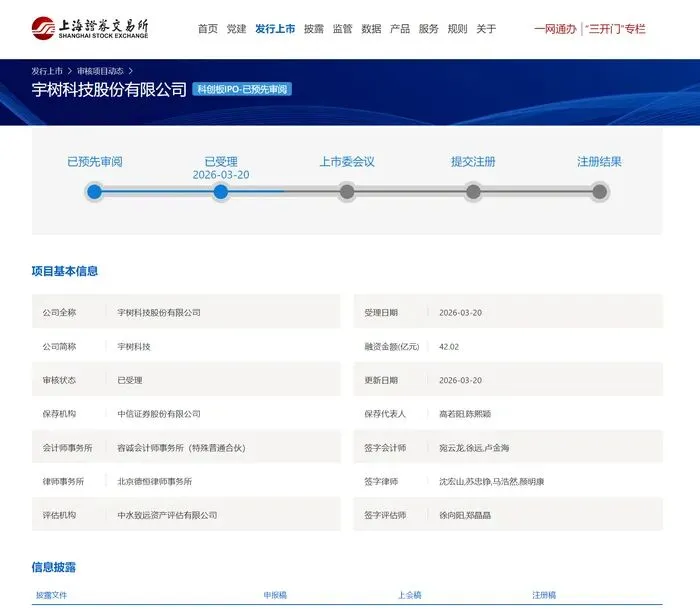The height and width of the screenshot is (610, 700).
Task: Open the 服务 menu
Action: (x=429, y=29)
